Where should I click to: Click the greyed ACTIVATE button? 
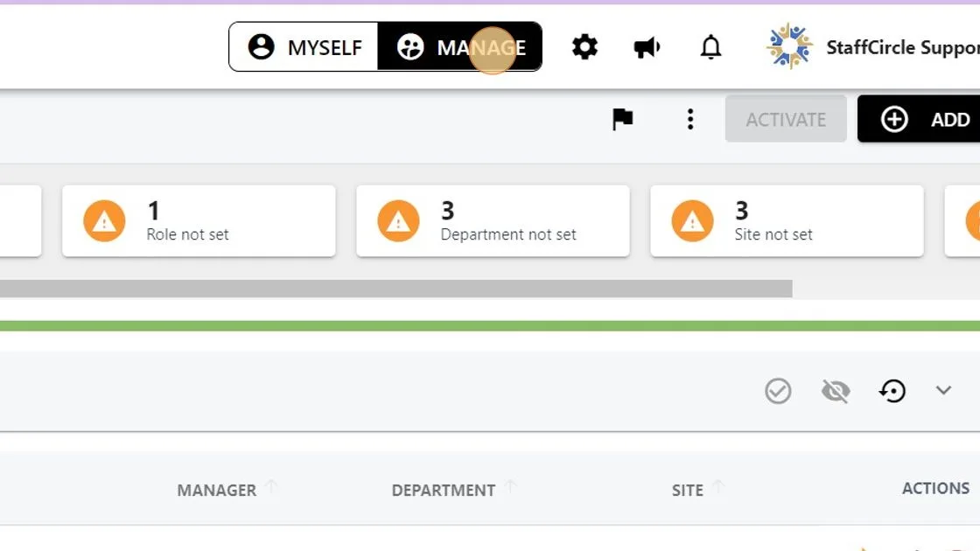click(786, 119)
